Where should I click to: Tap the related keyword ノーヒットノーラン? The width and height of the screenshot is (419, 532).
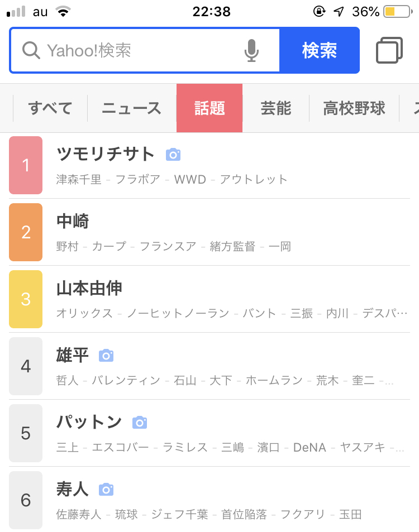(178, 313)
